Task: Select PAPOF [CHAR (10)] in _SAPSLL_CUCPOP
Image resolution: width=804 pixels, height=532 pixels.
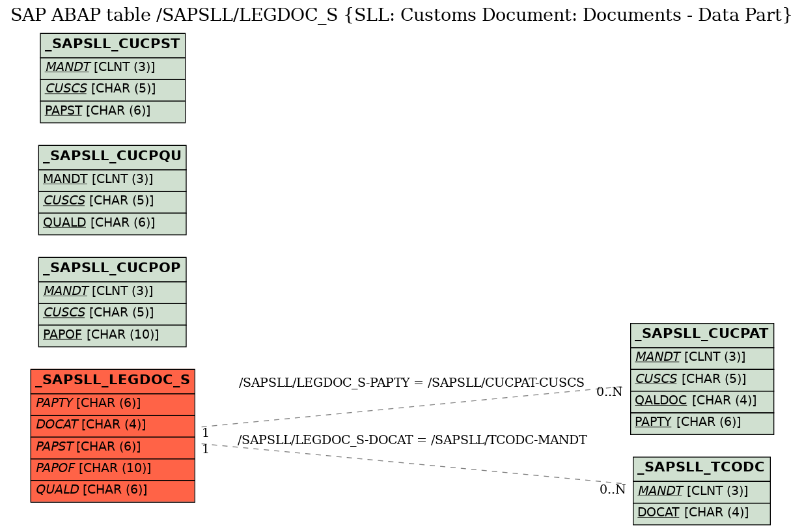Action: (x=112, y=335)
